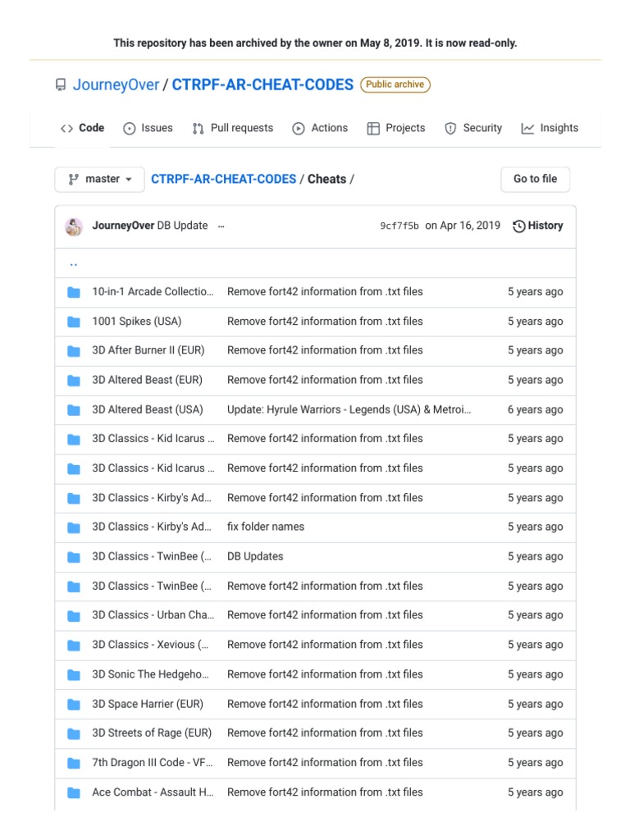
Task: Click the repository book icon beside JourneyOver
Action: [x=61, y=85]
